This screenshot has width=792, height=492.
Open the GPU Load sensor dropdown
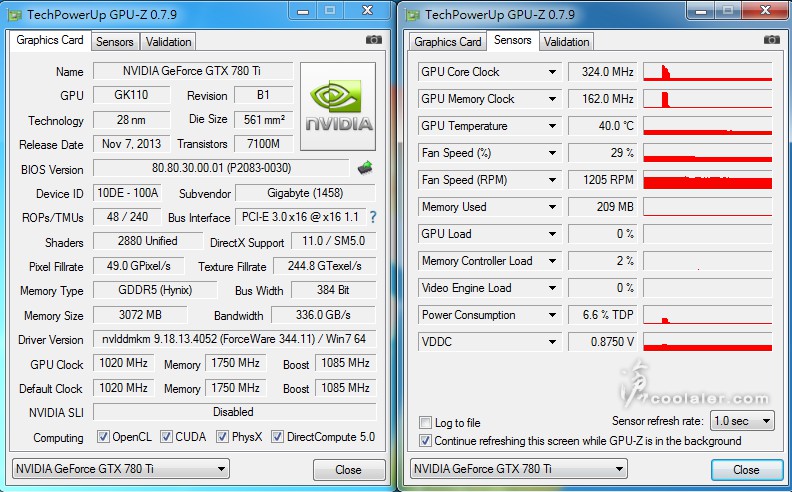pyautogui.click(x=552, y=234)
